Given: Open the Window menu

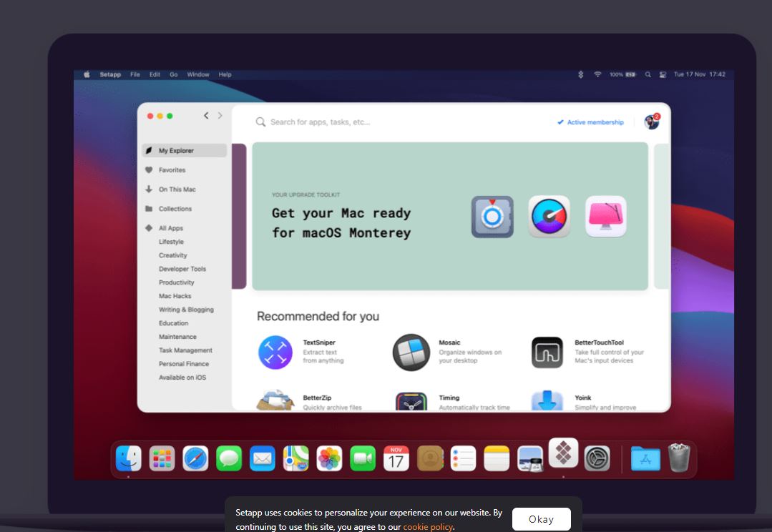Looking at the screenshot, I should (x=198, y=75).
